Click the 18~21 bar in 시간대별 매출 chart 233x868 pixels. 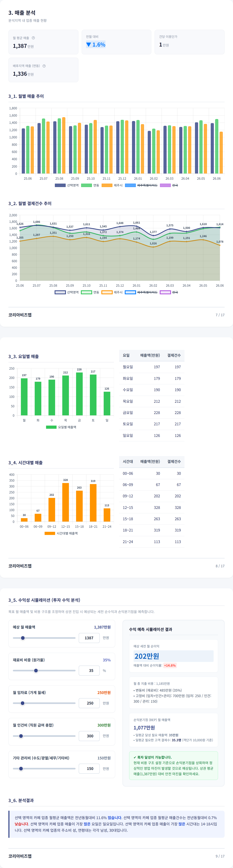coord(93,503)
